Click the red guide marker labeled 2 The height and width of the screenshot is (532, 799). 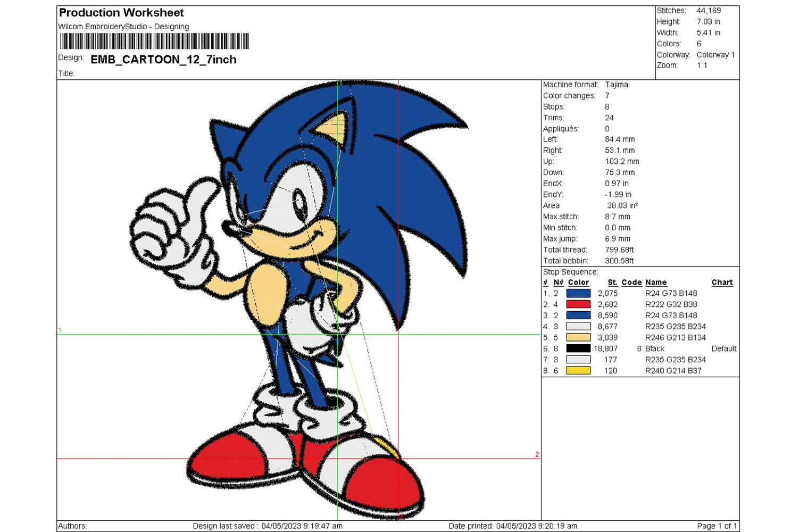pos(537,454)
